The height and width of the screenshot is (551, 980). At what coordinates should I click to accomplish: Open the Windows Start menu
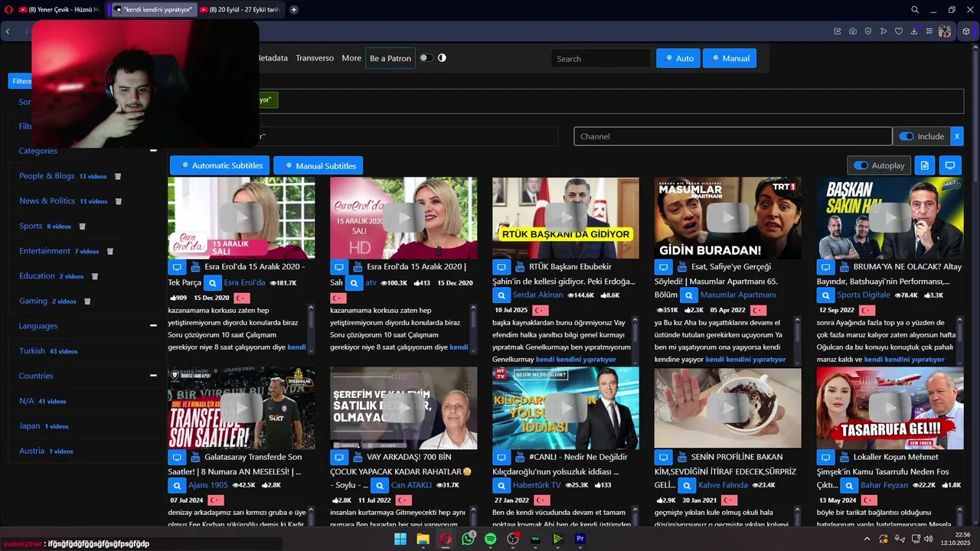pos(400,539)
